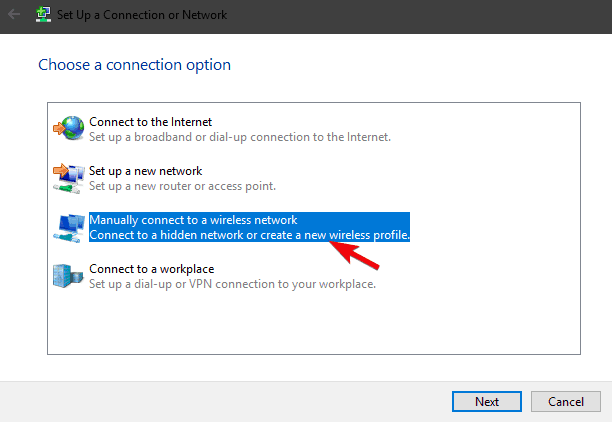Click the empty title bar area on the right
Screen dimensions: 612x422
coord(450,15)
